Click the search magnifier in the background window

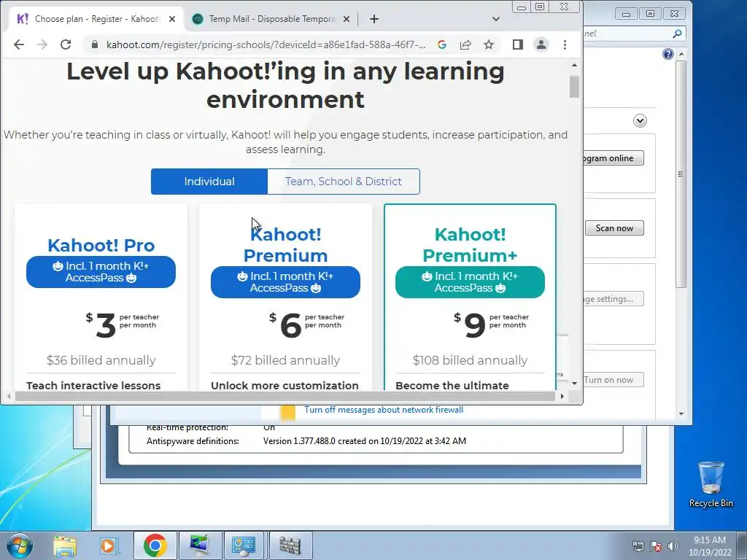point(677,34)
